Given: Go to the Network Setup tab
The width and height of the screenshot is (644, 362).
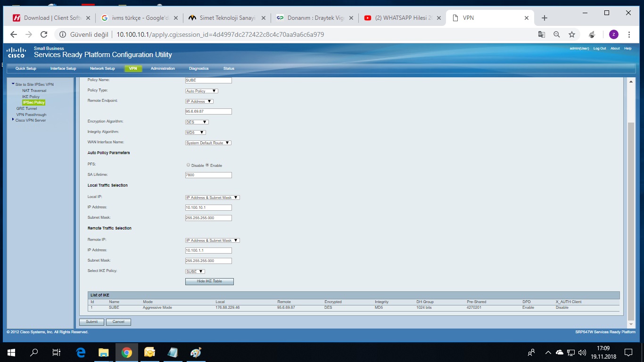Looking at the screenshot, I should click(102, 68).
